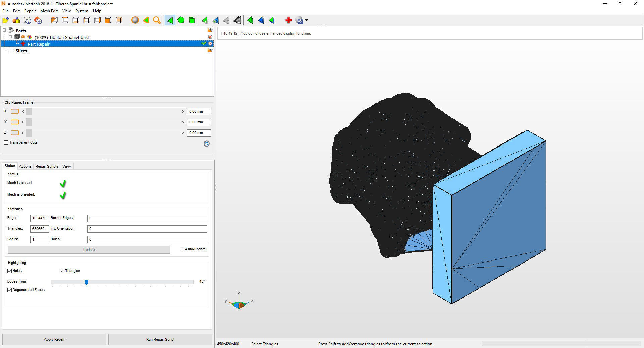Open the System menu
This screenshot has width=644, height=348.
click(82, 11)
